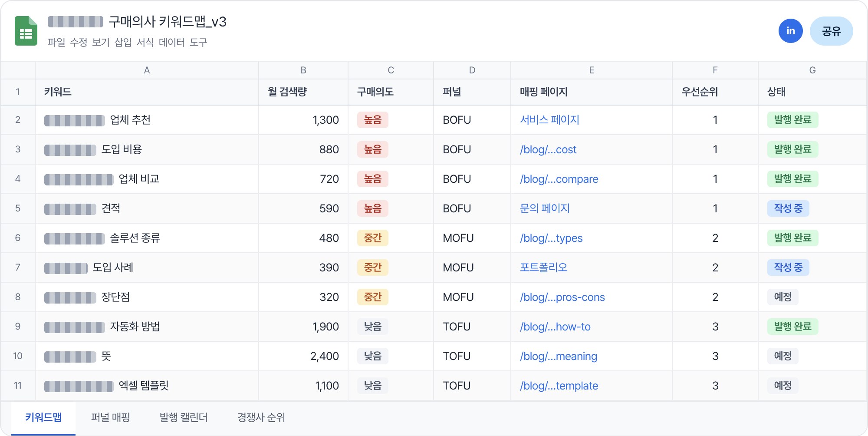
Task: Select the search volume cell 1,300
Action: click(303, 120)
